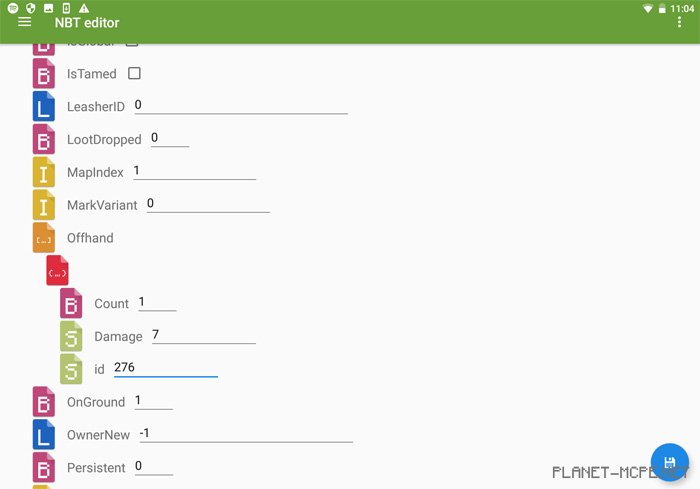Viewport: 700px width, 489px height.
Task: Edit the LeasherID value field
Action: (x=240, y=105)
